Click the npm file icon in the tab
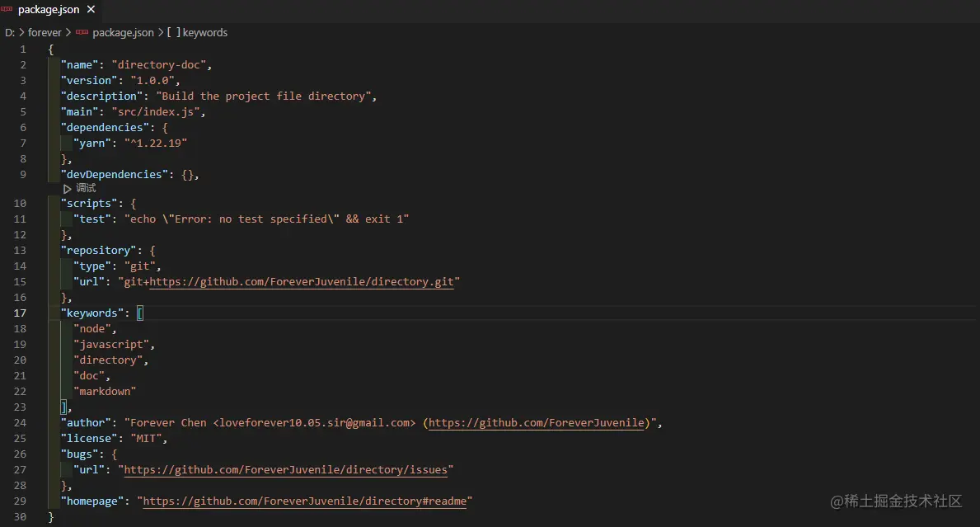The width and height of the screenshot is (980, 527). [7, 10]
